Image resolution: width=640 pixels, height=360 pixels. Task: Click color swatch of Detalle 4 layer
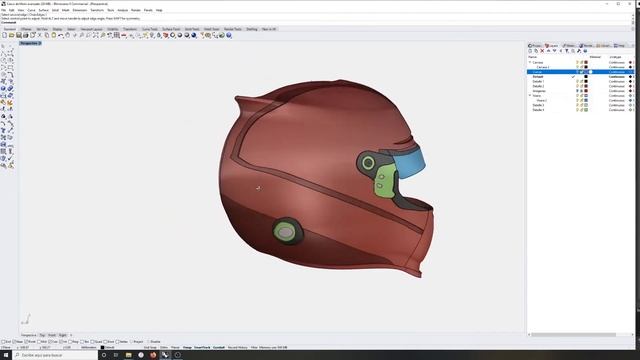click(x=586, y=110)
